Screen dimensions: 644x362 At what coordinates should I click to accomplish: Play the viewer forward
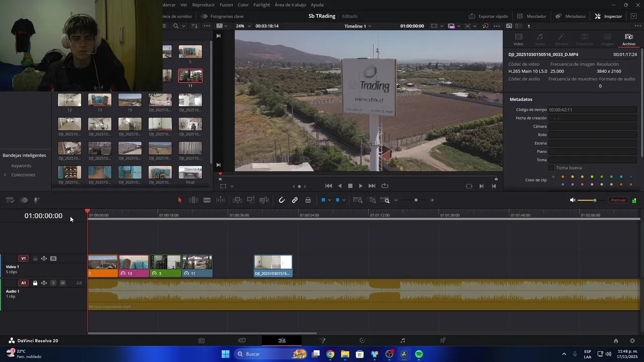coord(361,186)
